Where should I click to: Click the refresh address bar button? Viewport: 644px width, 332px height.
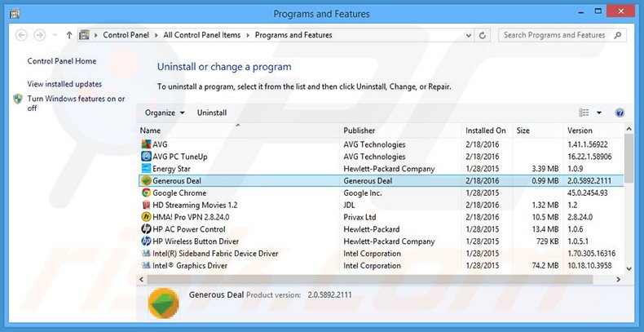(x=483, y=35)
